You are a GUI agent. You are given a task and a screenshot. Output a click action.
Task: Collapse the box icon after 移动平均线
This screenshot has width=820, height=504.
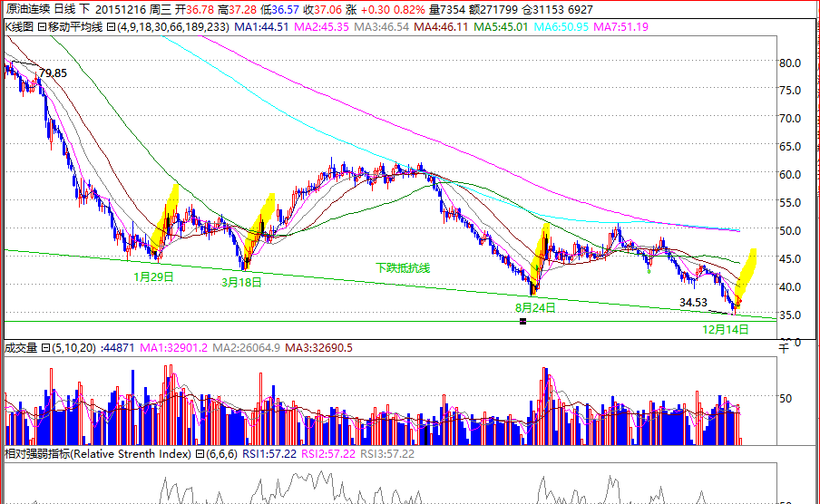point(111,27)
